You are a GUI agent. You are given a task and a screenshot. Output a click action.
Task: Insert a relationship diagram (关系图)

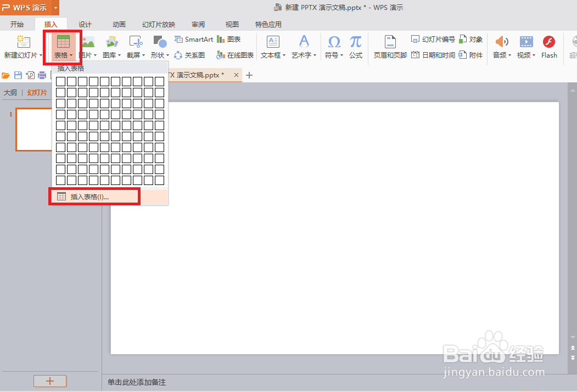click(189, 55)
